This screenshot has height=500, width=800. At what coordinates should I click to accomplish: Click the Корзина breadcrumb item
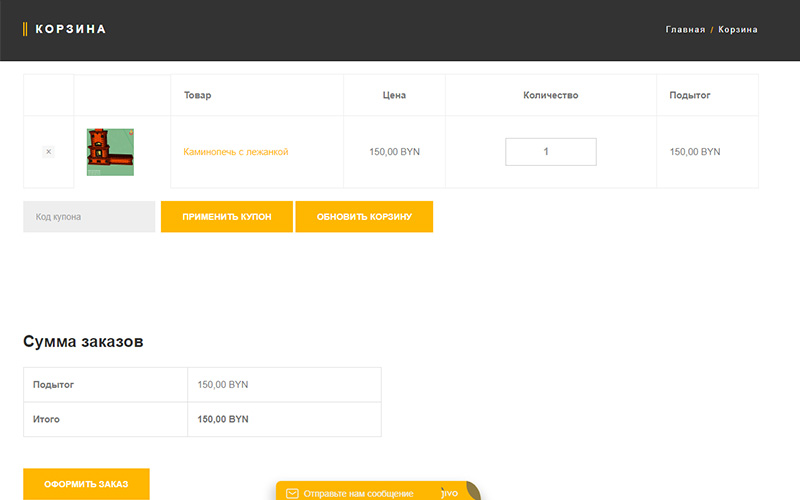point(738,30)
